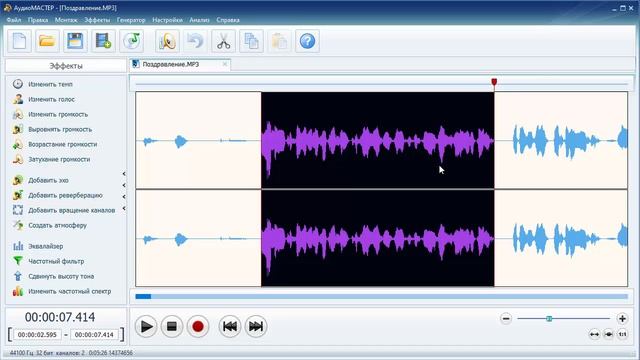Viewport: 640px width, 360px height.
Task: Zoom in with the plus button
Action: click(622, 319)
